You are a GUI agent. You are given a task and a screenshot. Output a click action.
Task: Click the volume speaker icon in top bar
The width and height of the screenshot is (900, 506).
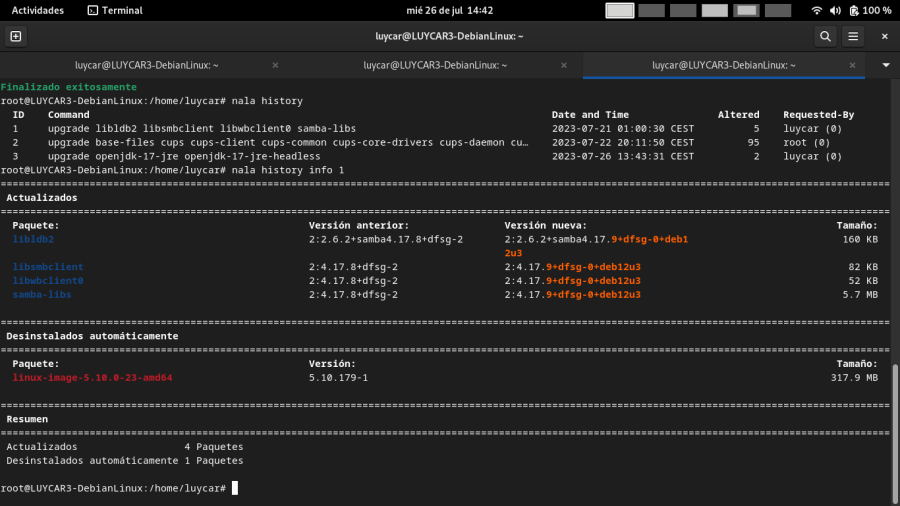[836, 10]
